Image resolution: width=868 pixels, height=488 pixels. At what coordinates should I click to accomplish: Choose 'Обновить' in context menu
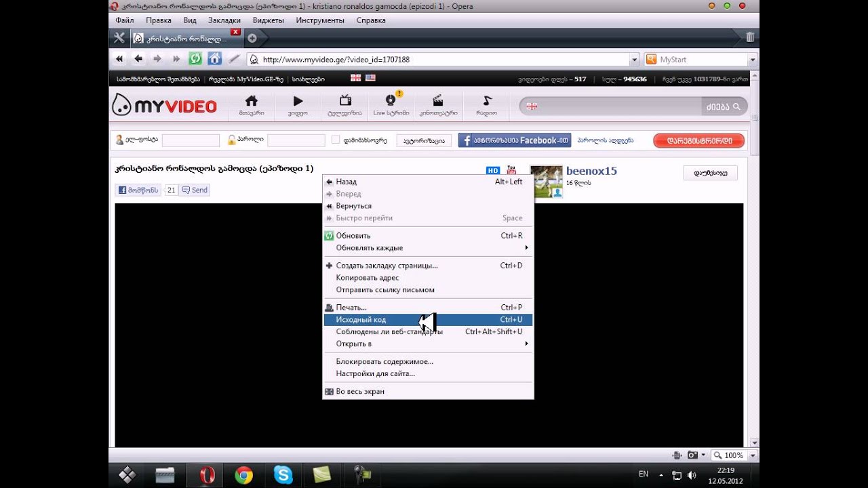427,236
